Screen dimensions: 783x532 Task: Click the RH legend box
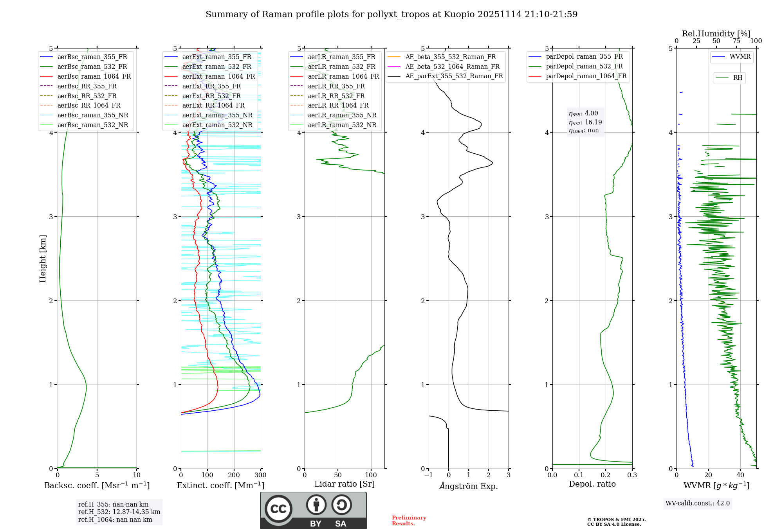tap(729, 78)
